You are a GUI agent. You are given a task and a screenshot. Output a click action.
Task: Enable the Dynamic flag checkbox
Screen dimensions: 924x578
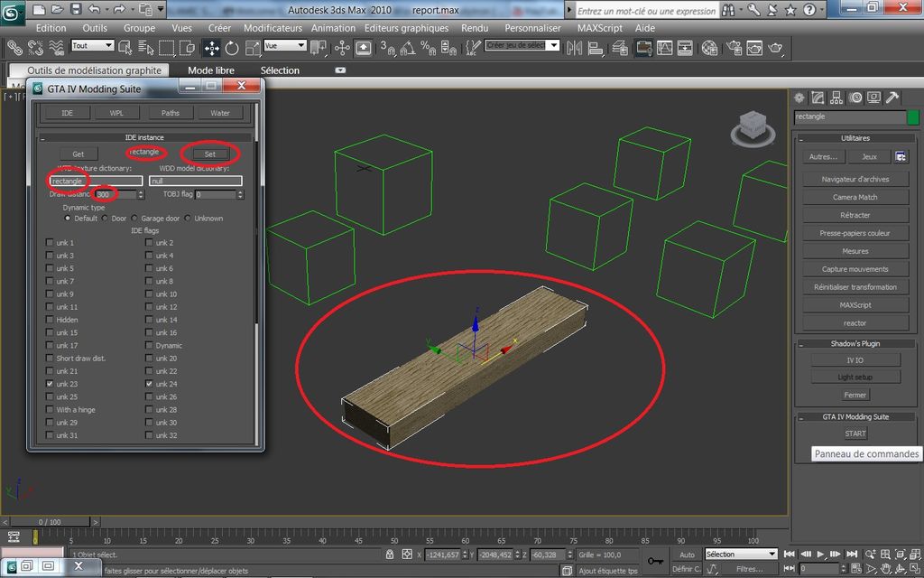click(149, 346)
